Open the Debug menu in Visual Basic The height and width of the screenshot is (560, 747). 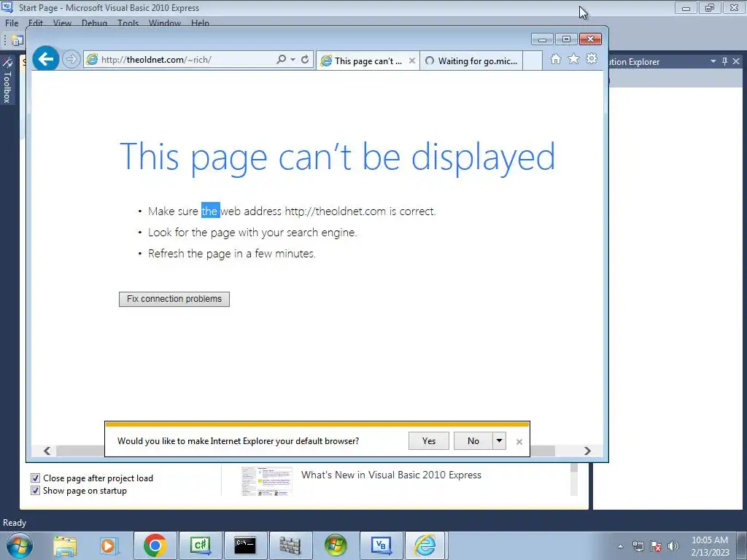point(94,23)
